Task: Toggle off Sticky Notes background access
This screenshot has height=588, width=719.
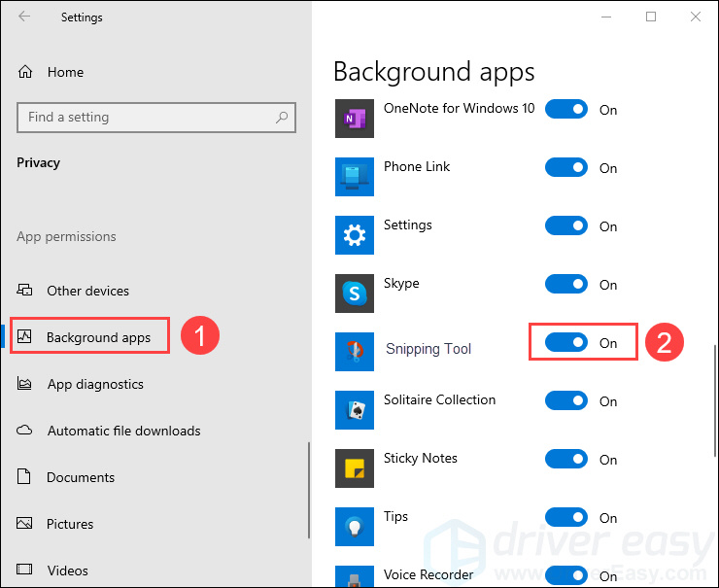Action: [x=565, y=459]
